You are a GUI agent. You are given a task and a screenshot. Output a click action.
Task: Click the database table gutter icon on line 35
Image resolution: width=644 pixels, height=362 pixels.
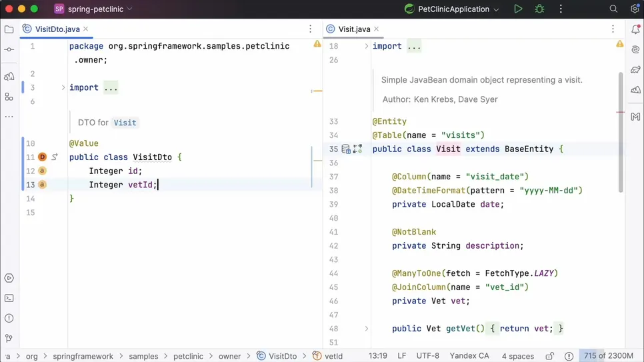(x=346, y=149)
